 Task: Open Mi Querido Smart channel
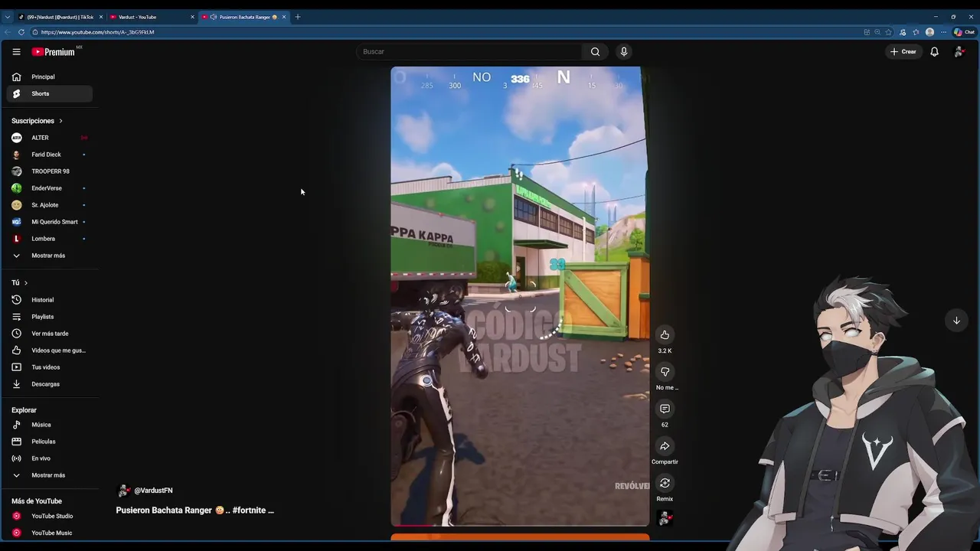click(50, 222)
